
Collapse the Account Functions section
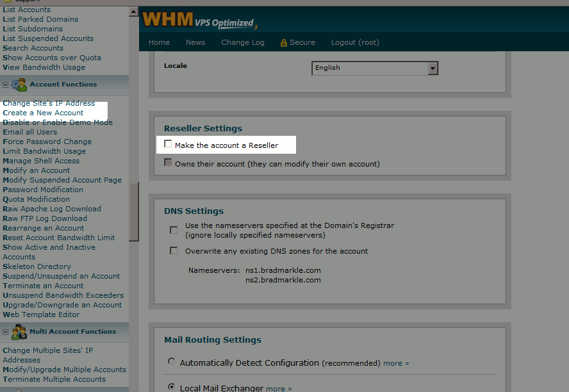coord(5,85)
